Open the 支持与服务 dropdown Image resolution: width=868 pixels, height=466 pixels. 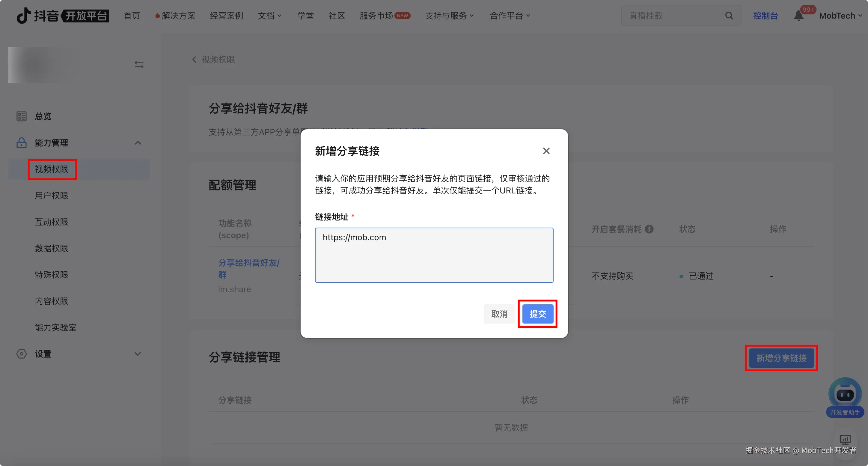pyautogui.click(x=449, y=16)
